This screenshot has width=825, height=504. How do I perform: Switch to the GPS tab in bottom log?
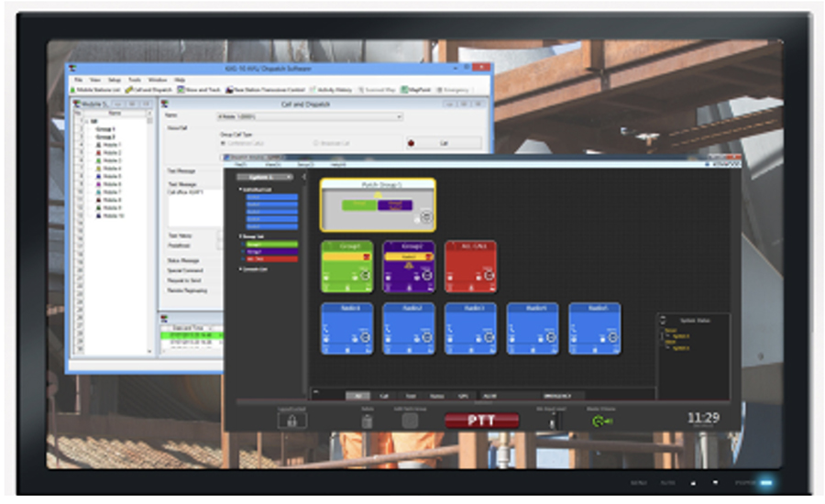pos(463,395)
